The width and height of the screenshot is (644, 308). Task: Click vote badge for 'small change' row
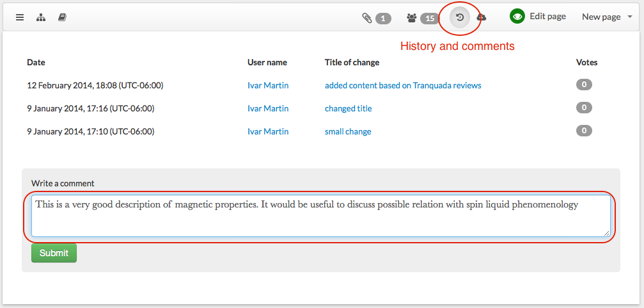584,131
